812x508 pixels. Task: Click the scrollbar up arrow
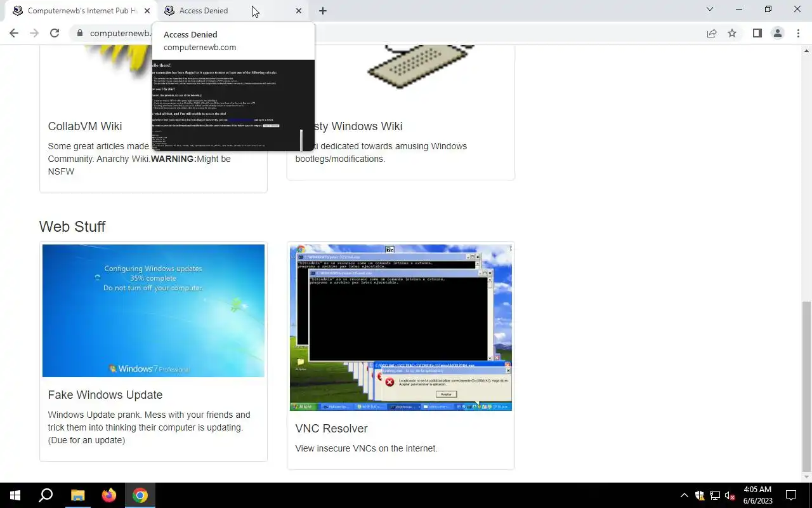pyautogui.click(x=807, y=50)
